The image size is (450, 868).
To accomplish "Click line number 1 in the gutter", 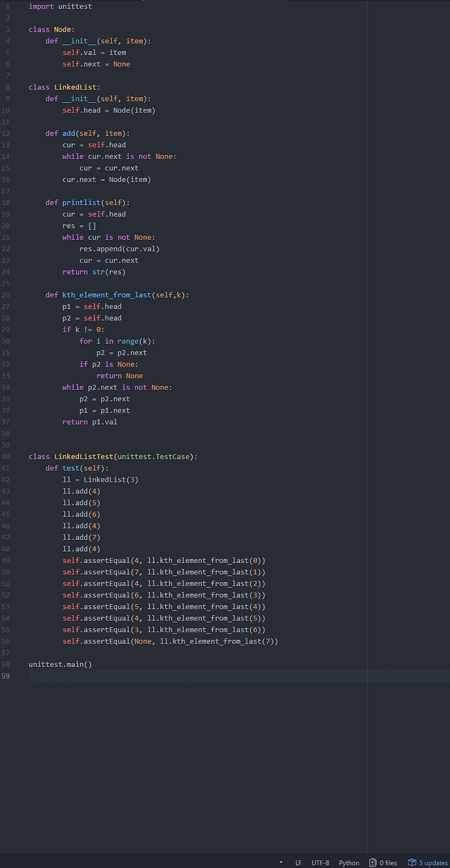I will click(x=8, y=6).
